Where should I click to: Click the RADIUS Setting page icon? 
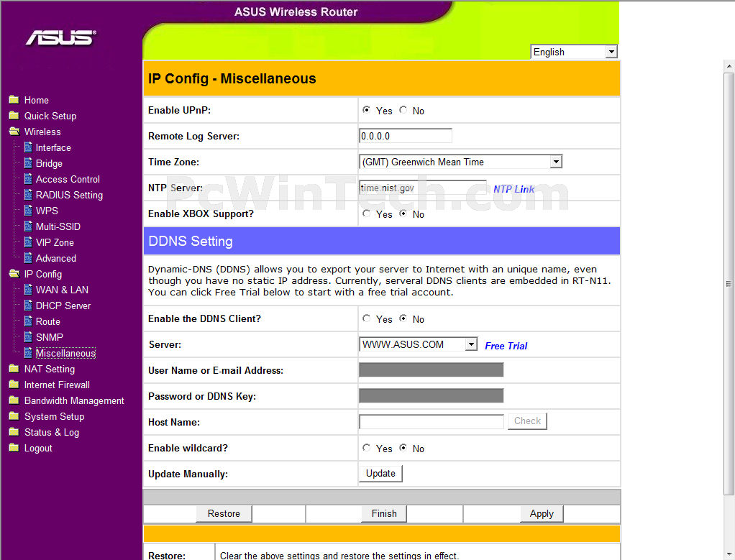coord(28,195)
